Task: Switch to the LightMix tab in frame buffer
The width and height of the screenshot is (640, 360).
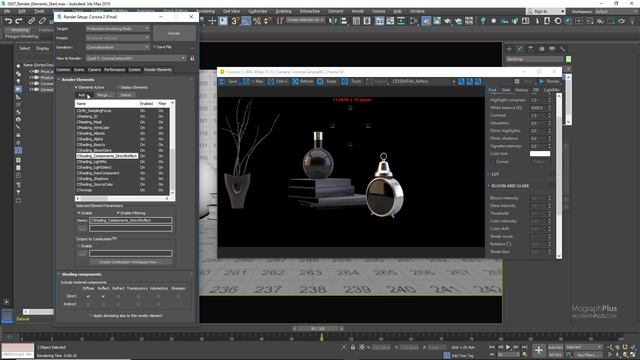Action: [551, 90]
